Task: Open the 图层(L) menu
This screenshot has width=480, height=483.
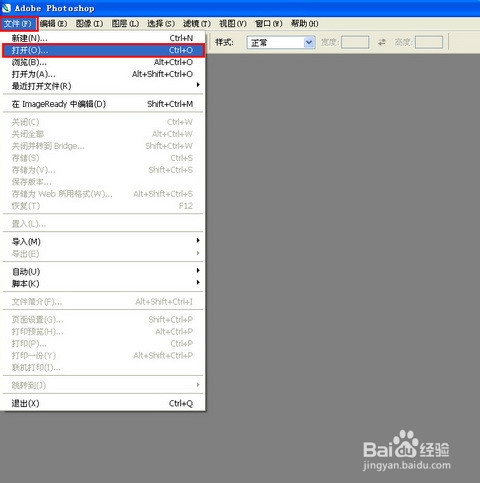Action: tap(125, 24)
